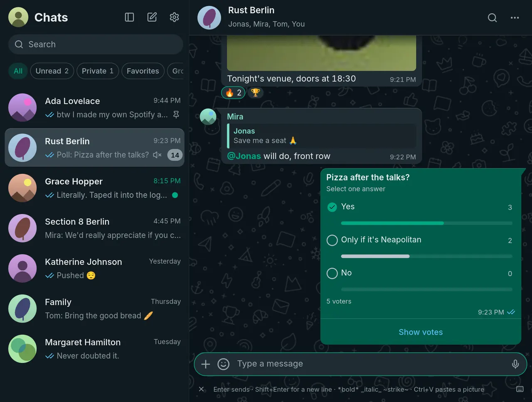Click the "5 voters" poll text

click(339, 301)
